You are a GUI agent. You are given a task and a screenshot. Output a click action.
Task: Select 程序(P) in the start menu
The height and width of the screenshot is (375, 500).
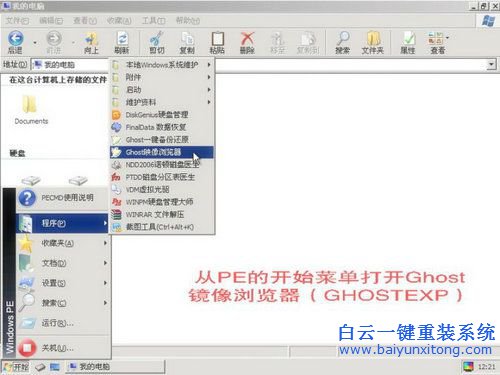(63, 223)
